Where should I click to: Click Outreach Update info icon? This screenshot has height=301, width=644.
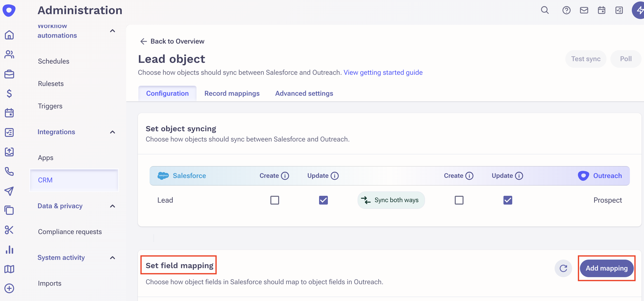519,176
